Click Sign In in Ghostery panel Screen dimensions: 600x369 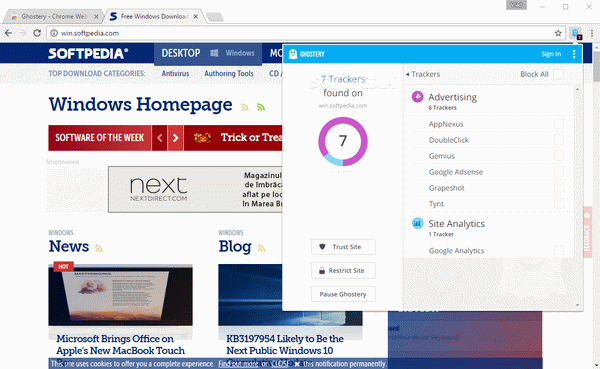(x=551, y=54)
